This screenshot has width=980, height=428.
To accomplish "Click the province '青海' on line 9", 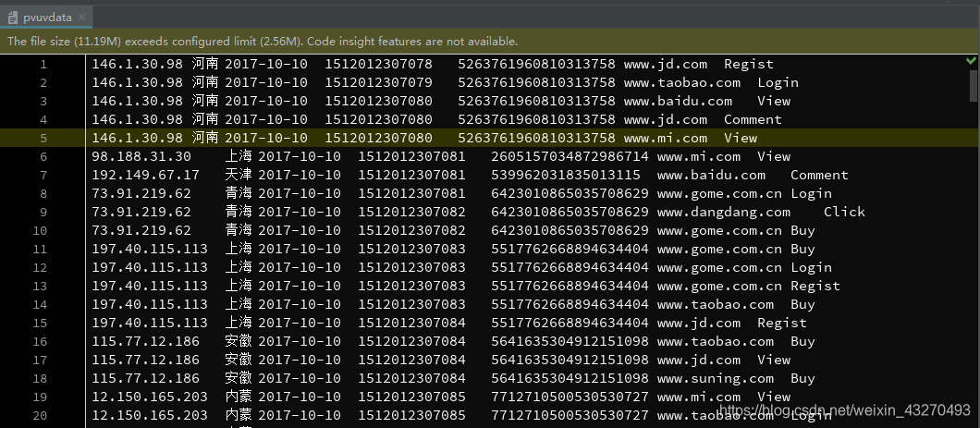I will 239,212.
